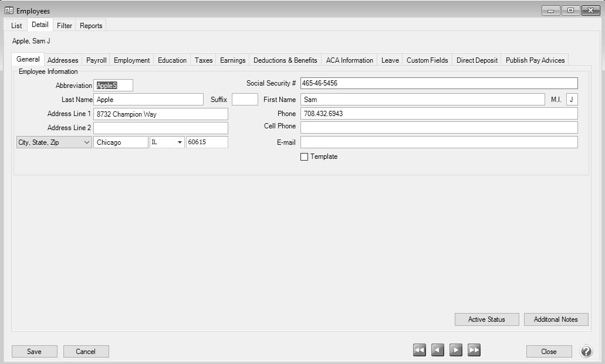This screenshot has width=605, height=364.
Task: Focus the Social Security number field
Action: 439,83
